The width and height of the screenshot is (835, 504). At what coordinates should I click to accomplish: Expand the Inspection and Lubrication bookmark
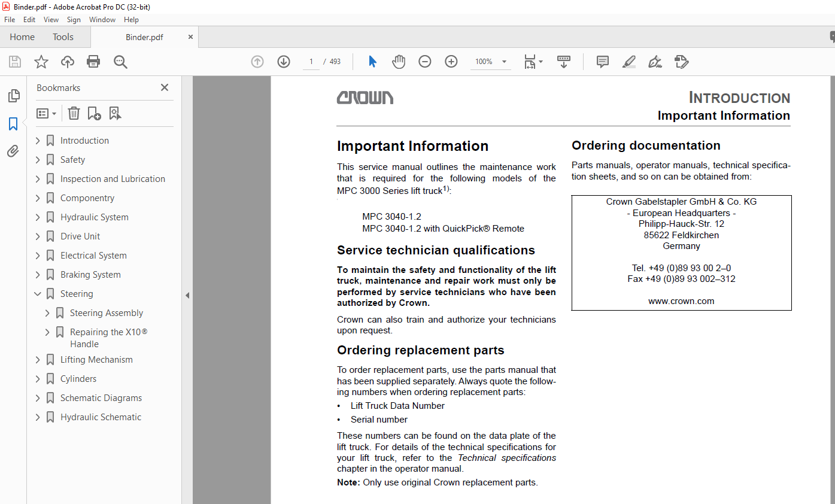point(38,179)
